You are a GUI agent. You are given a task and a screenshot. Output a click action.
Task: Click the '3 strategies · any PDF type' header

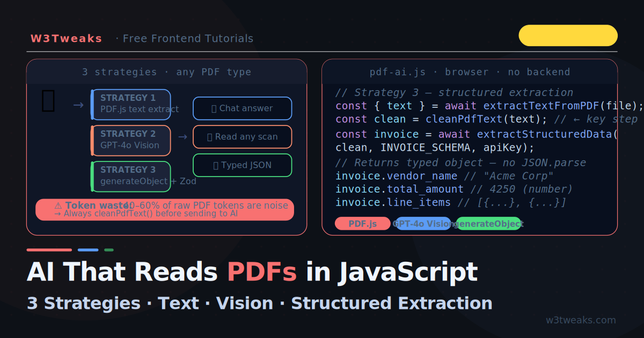click(167, 72)
